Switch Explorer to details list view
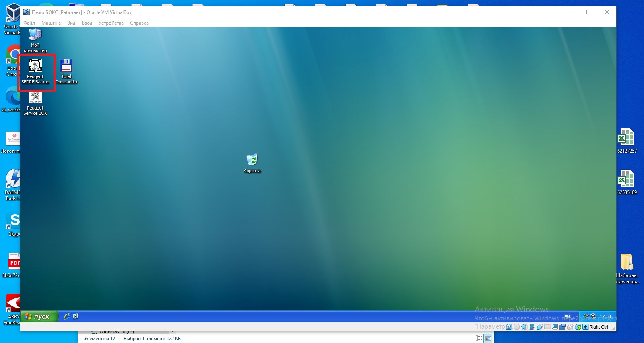Screen dimensions: 644x343 pos(479,338)
